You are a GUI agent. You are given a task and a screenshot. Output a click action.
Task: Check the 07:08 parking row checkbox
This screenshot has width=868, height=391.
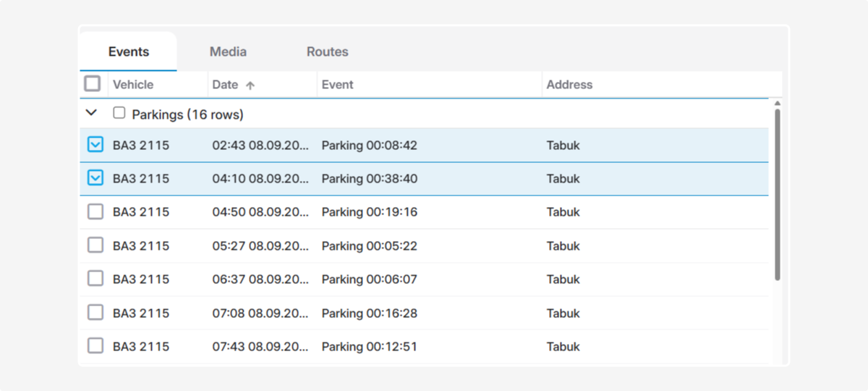95,312
